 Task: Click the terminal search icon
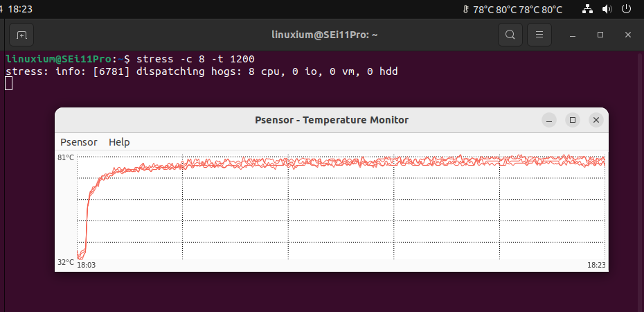[x=510, y=35]
